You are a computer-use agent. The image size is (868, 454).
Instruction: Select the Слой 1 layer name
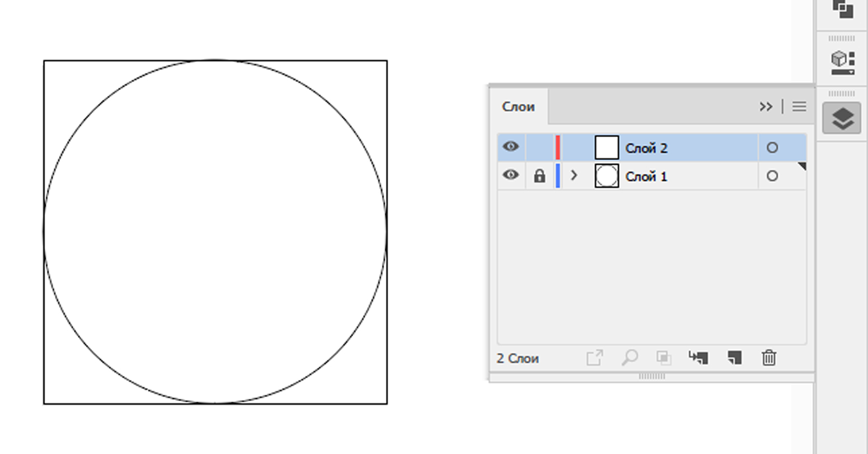pyautogui.click(x=646, y=177)
